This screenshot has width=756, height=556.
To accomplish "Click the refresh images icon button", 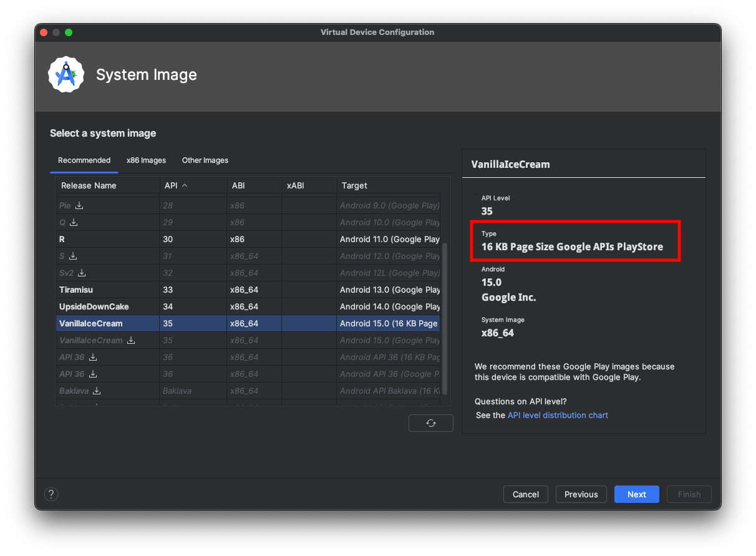I will click(x=430, y=423).
